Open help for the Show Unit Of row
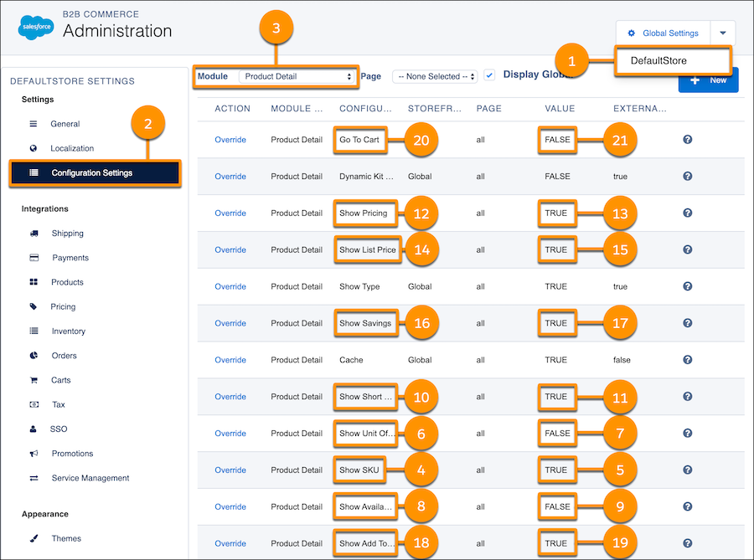Image resolution: width=754 pixels, height=560 pixels. click(x=687, y=434)
